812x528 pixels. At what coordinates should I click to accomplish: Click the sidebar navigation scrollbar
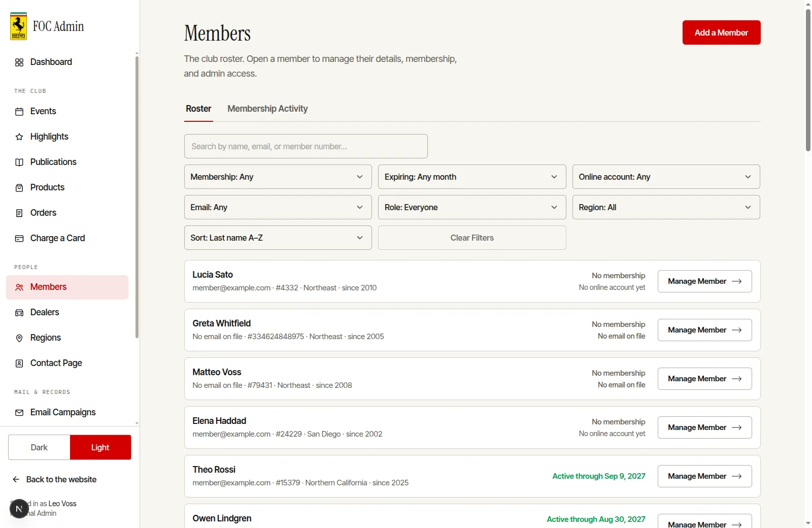point(137,197)
